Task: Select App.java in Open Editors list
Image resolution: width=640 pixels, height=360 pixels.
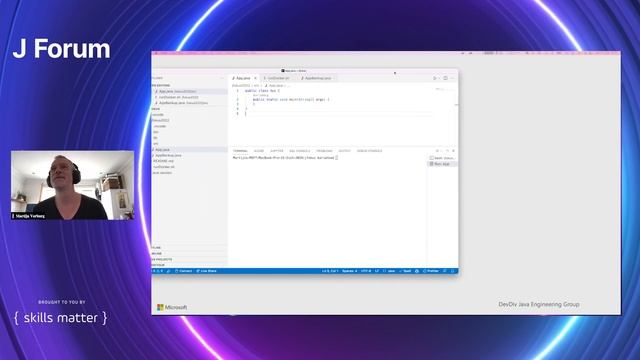Action: click(189, 91)
